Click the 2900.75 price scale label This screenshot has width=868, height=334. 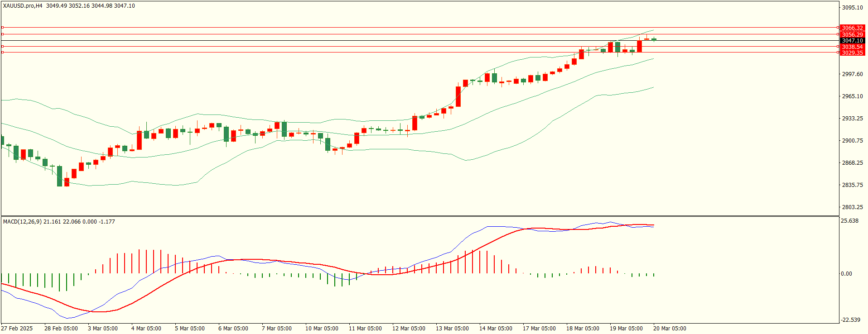852,141
